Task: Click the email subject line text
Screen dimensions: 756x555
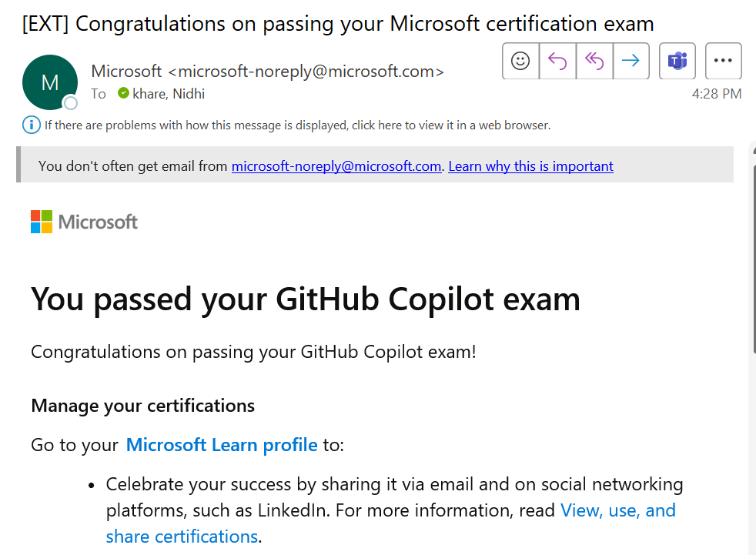Action: (x=338, y=23)
